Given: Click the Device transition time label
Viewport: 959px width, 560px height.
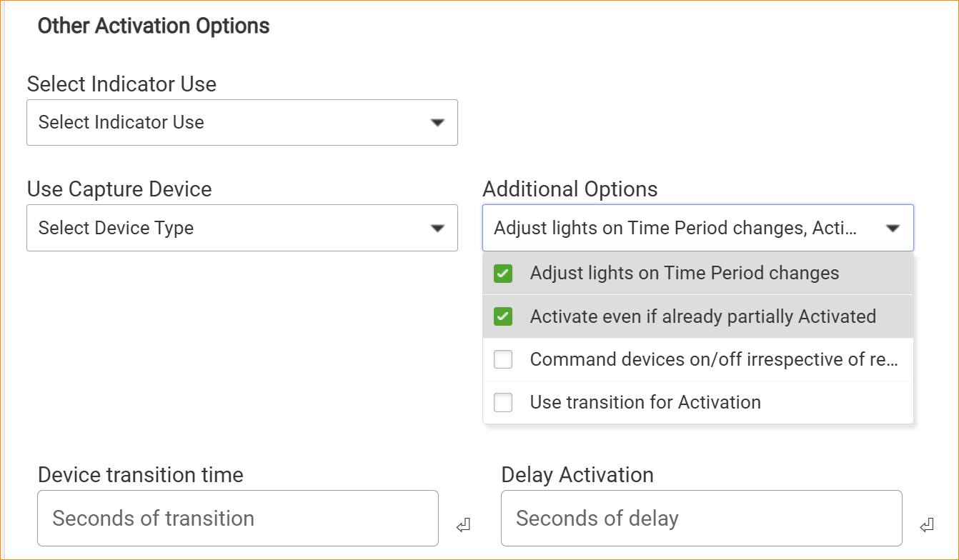Looking at the screenshot, I should (x=141, y=475).
